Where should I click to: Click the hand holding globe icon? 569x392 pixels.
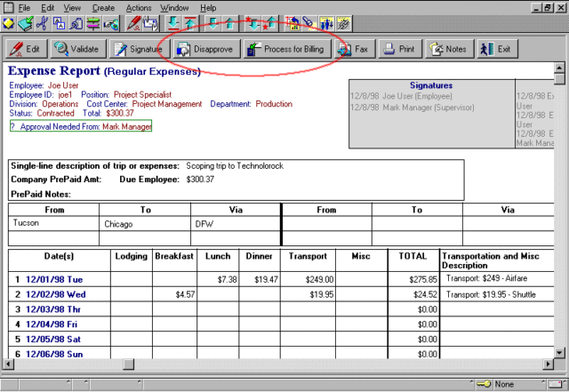pos(110,24)
